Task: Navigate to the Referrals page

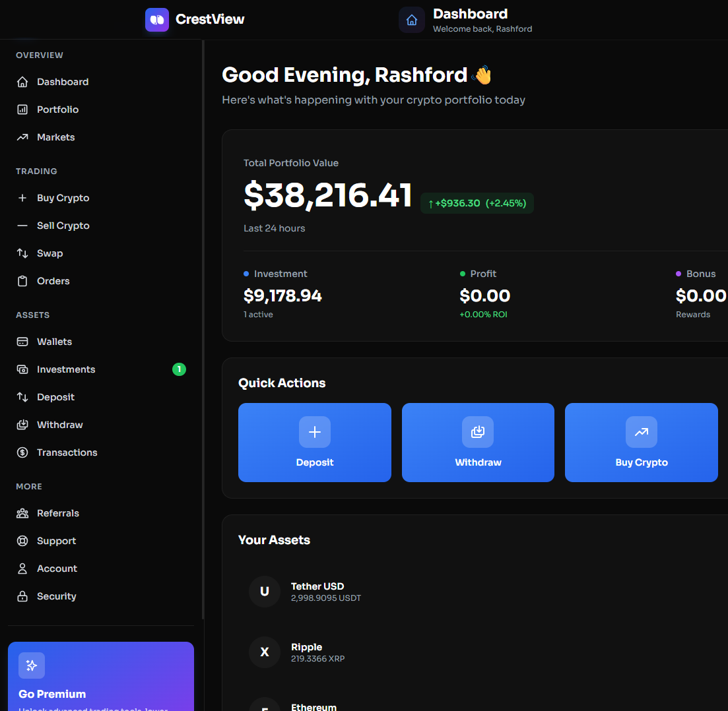Action: [57, 513]
